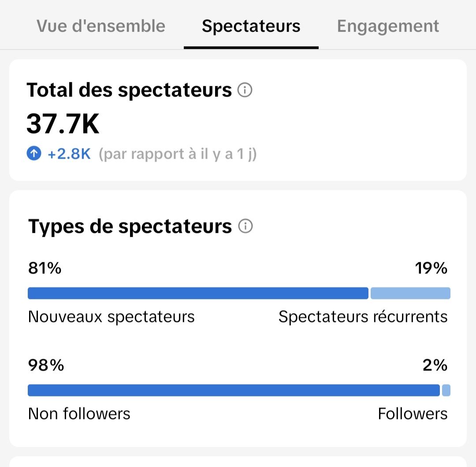
Task: Tap the 98% non followers percentage
Action: pos(46,365)
